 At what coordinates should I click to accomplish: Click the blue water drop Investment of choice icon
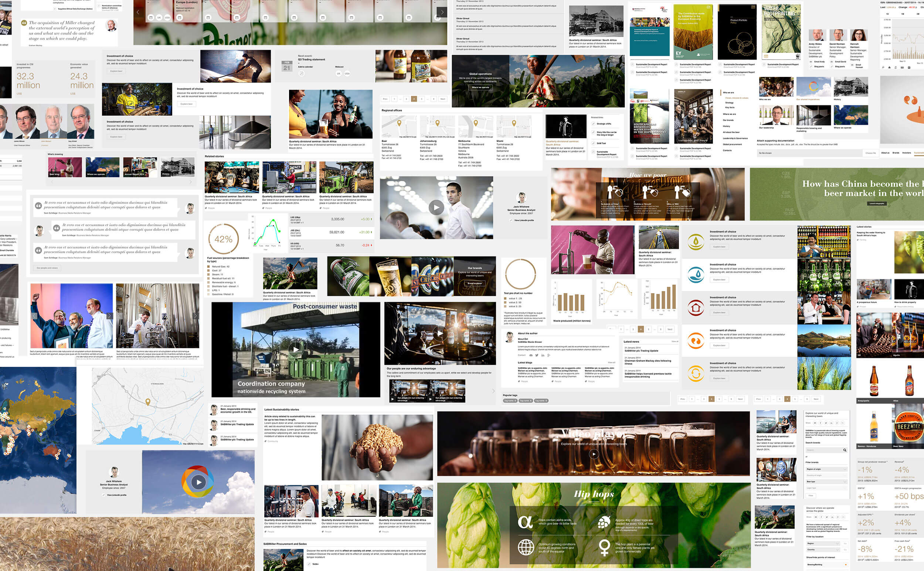pos(696,275)
